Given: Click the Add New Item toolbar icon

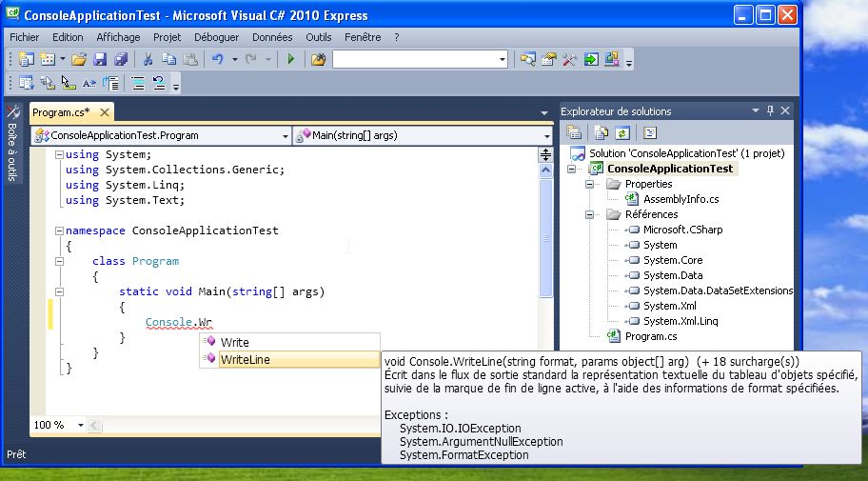Looking at the screenshot, I should click(x=48, y=59).
